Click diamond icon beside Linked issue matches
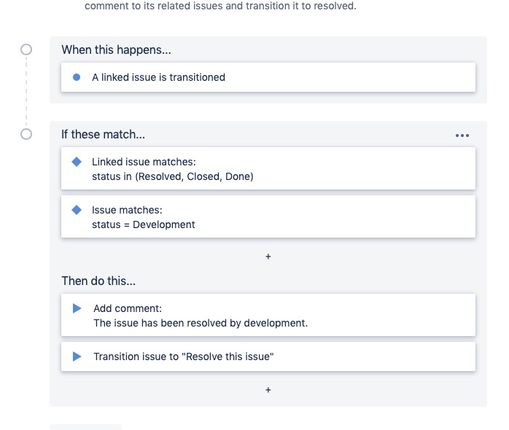Image resolution: width=509 pixels, height=430 pixels. point(77,162)
